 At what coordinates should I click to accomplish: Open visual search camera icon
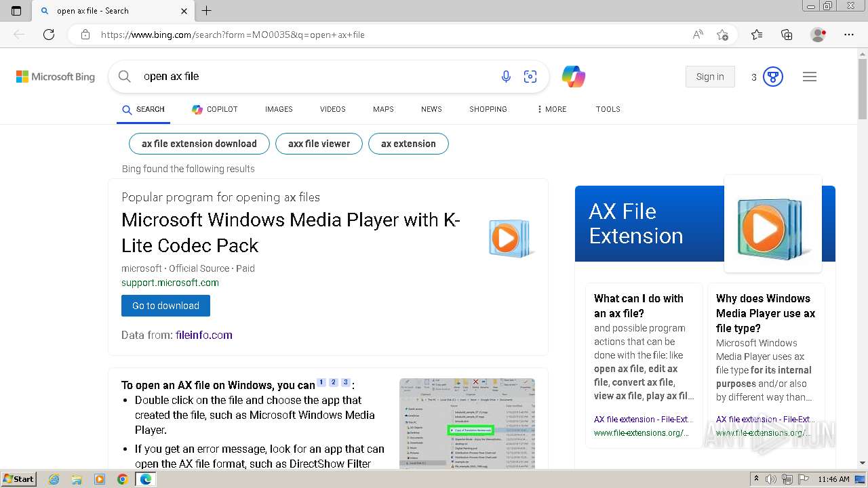[x=530, y=77]
